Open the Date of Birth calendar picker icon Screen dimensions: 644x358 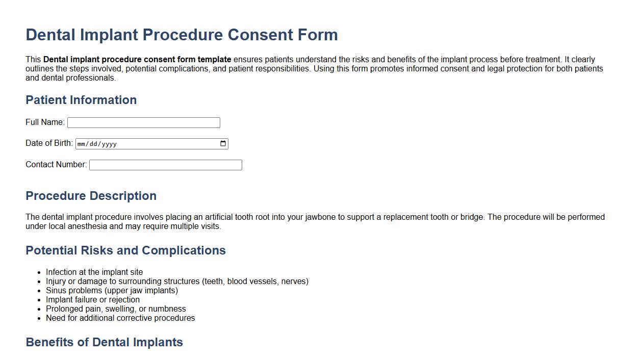tap(222, 143)
